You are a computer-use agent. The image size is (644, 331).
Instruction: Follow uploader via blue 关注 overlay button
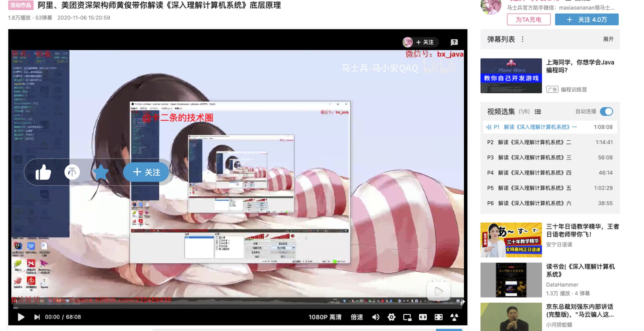click(147, 172)
